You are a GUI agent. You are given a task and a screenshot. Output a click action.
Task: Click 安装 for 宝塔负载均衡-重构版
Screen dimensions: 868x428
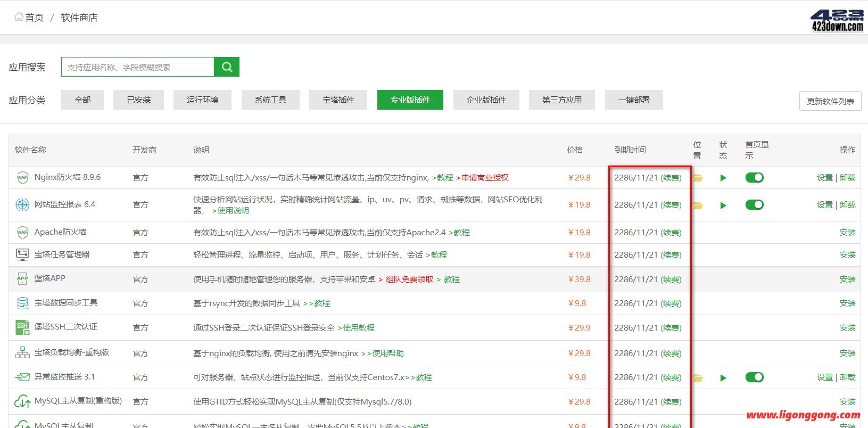point(848,353)
